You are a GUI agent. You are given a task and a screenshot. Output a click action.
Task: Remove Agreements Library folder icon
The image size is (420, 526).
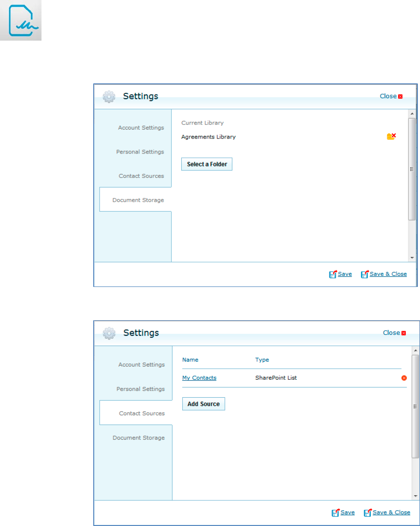pyautogui.click(x=391, y=136)
